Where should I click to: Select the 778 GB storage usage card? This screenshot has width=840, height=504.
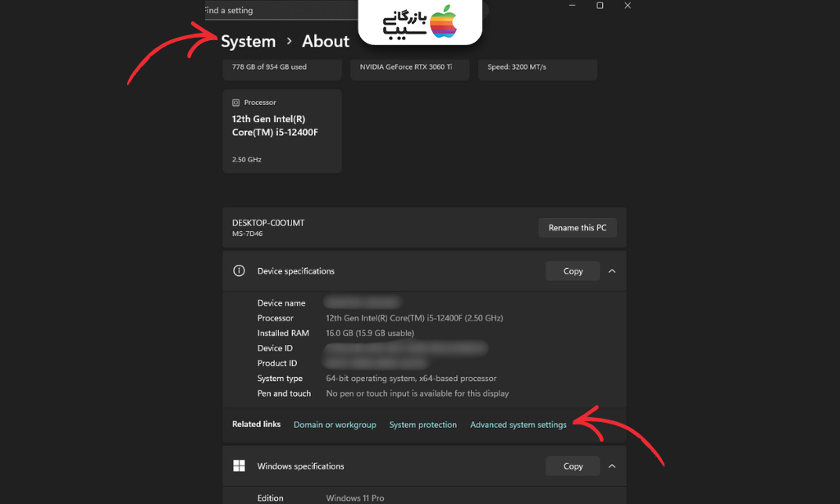point(281,70)
